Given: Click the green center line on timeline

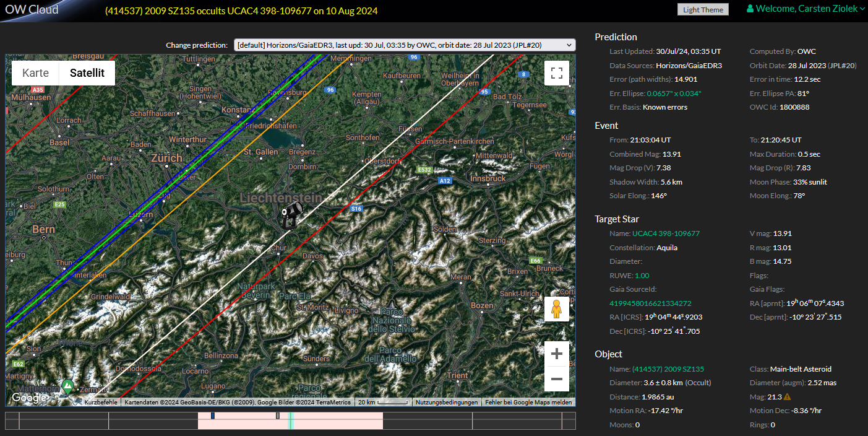Looking at the screenshot, I should tap(291, 421).
